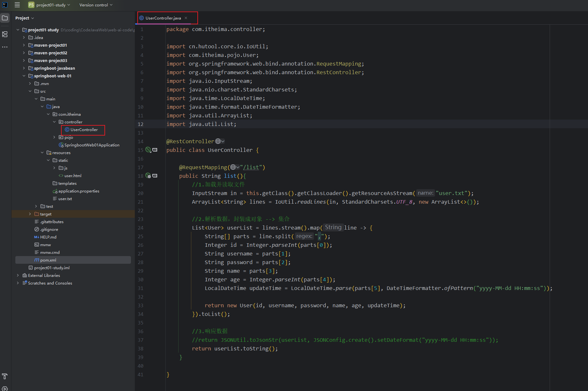Select project01-study.iml file
The height and width of the screenshot is (391, 588).
pos(49,268)
